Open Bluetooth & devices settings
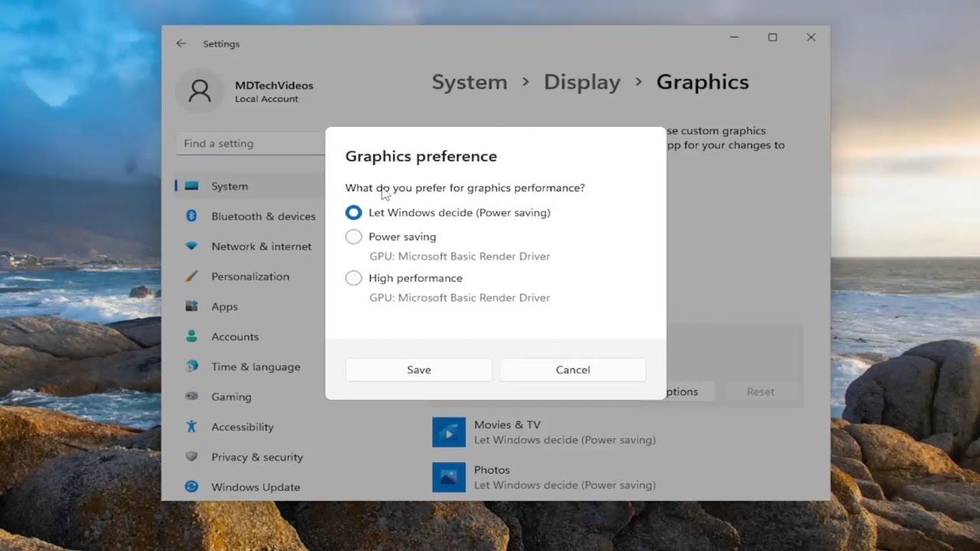980x551 pixels. tap(263, 217)
